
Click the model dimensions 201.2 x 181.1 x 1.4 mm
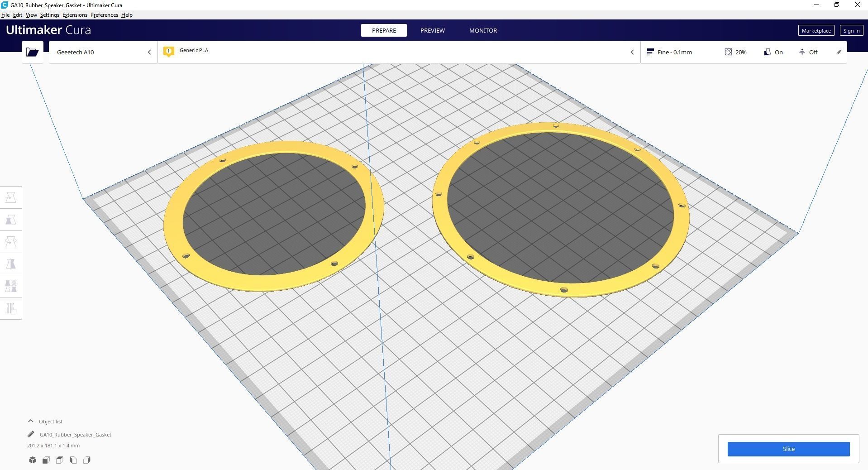[53, 446]
